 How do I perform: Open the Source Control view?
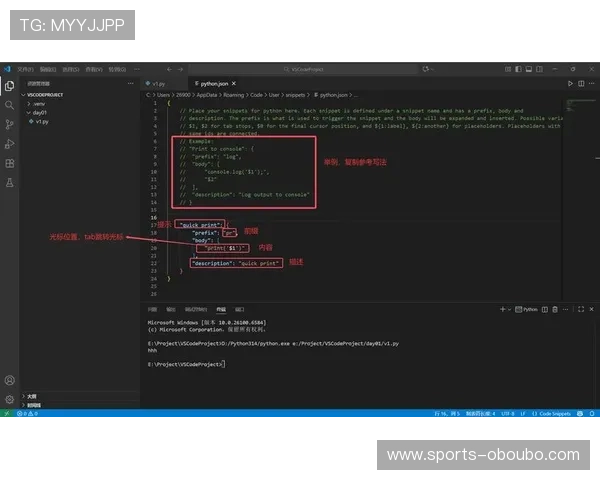[x=10, y=124]
